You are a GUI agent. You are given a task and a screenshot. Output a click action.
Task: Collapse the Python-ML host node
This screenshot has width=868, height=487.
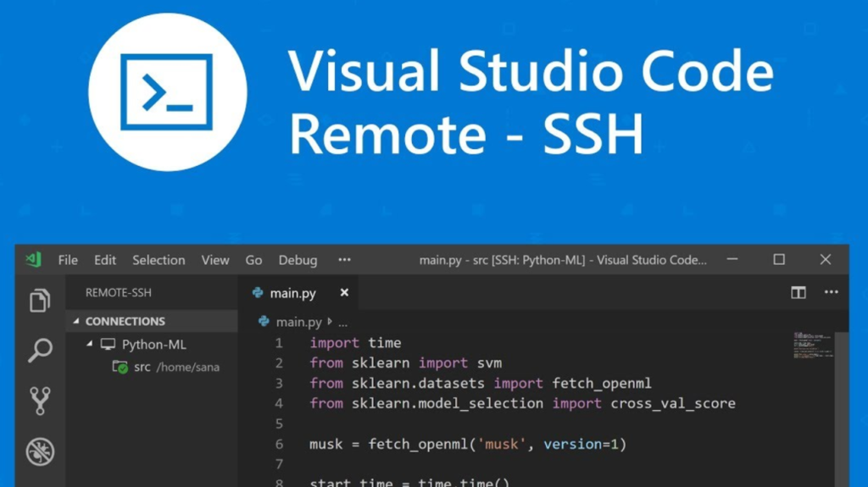pos(89,344)
